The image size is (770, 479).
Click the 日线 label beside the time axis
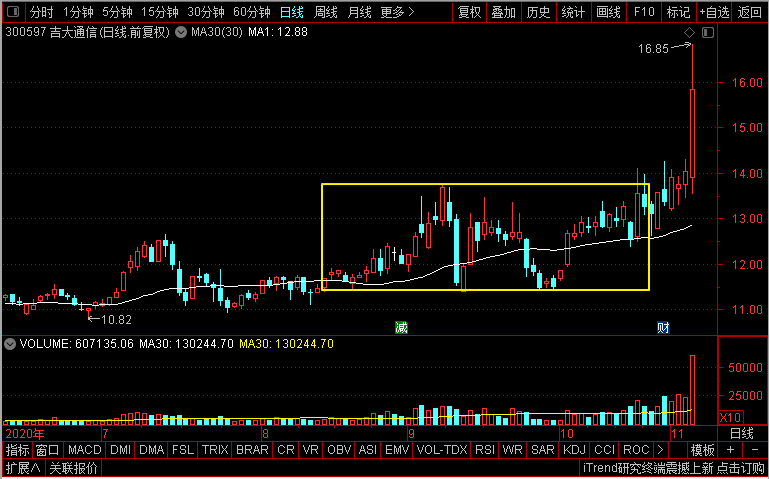point(742,434)
